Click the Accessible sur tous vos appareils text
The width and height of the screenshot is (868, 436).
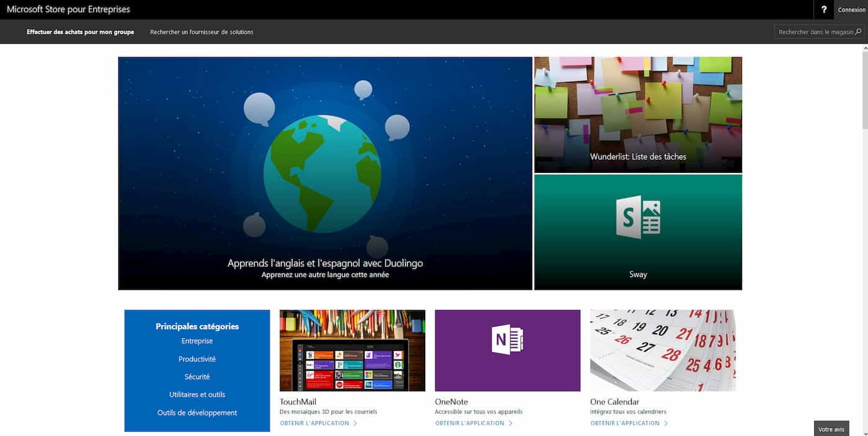click(x=479, y=412)
